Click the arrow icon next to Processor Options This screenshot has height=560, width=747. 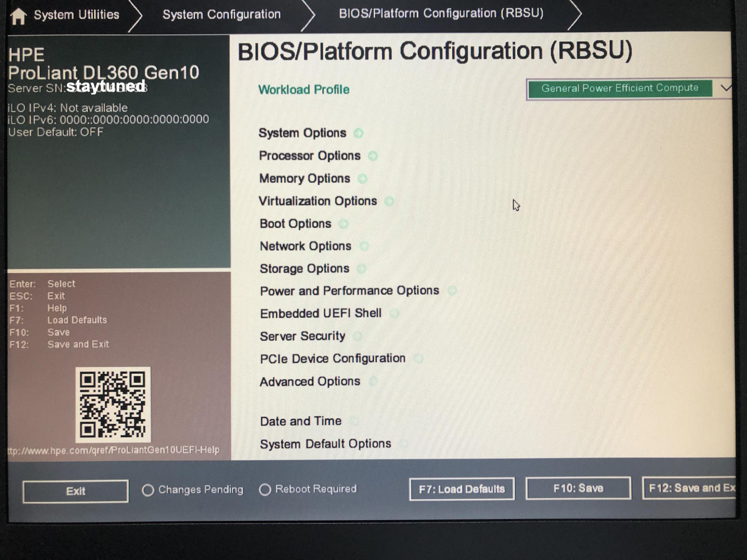click(372, 156)
